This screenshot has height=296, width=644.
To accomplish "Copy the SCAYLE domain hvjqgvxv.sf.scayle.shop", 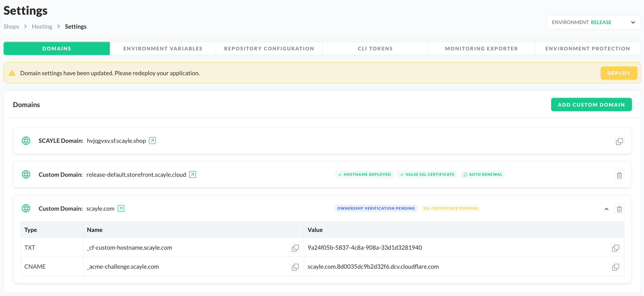I will tap(619, 141).
